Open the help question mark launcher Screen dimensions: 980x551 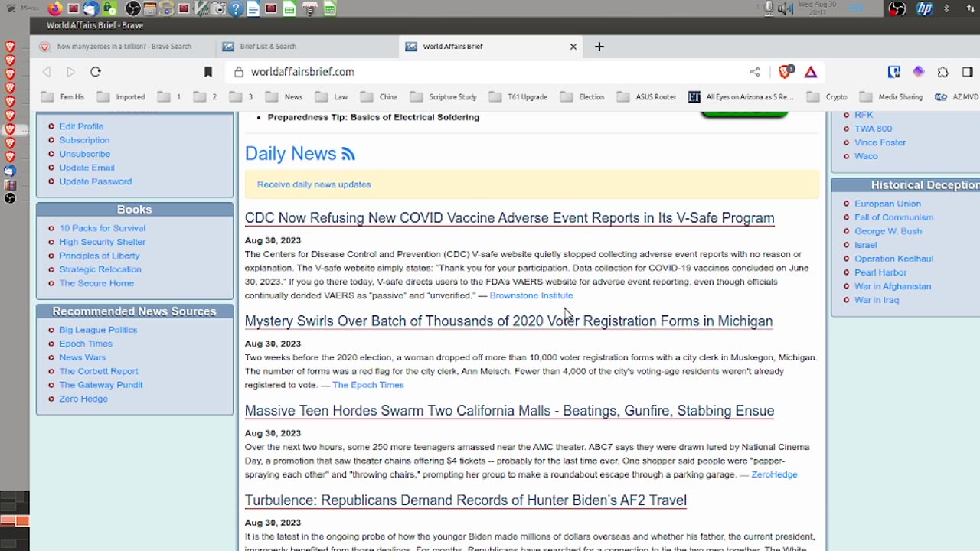(236, 8)
